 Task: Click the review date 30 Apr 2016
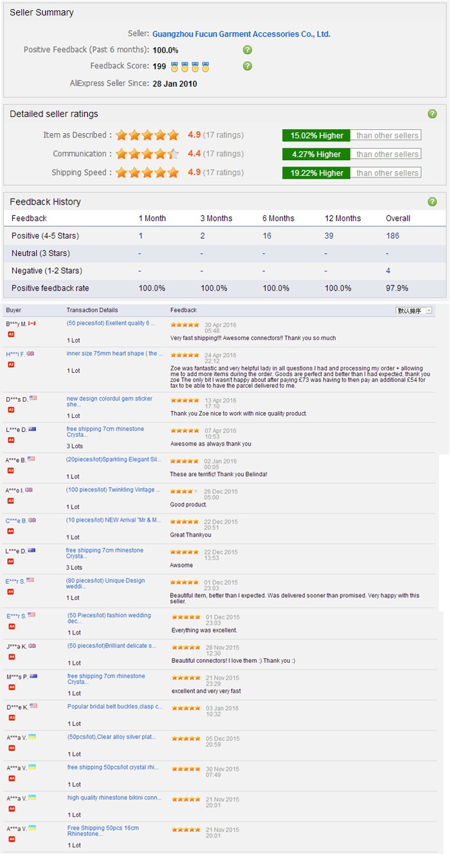(x=221, y=325)
